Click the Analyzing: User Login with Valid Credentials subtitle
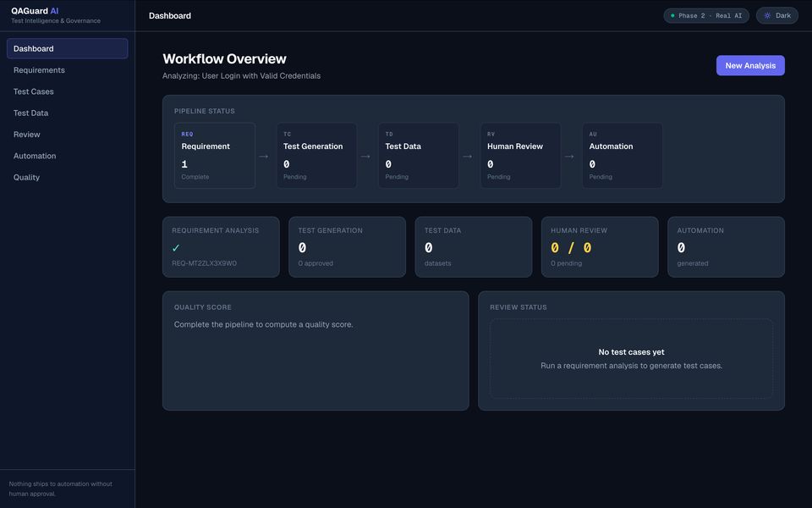 tap(241, 75)
